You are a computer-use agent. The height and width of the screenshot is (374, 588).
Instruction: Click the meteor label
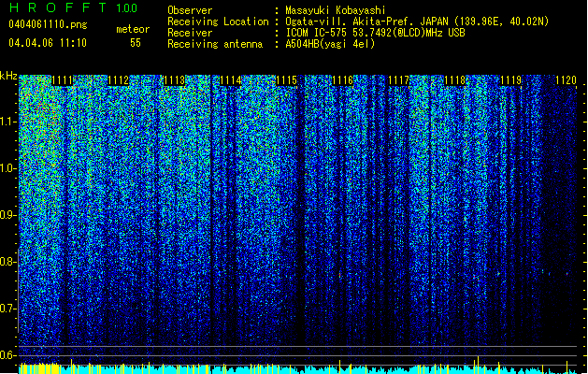(133, 29)
